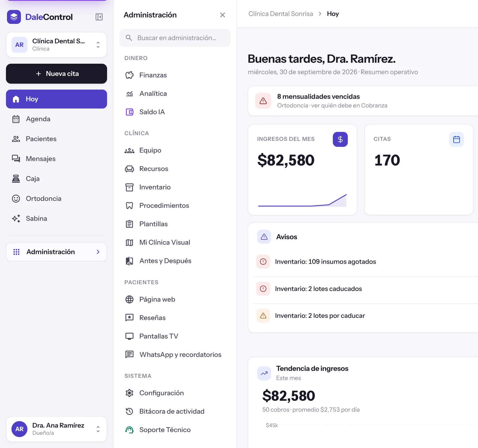Focus the Buscar en administración search field
Viewport: 478px width, 448px height.
(x=175, y=38)
